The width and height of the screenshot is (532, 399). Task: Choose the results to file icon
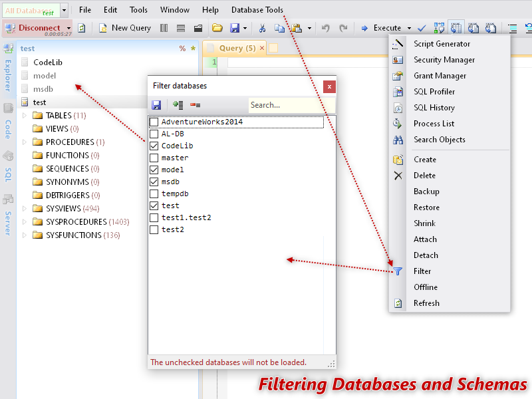pyautogui.click(x=491, y=28)
